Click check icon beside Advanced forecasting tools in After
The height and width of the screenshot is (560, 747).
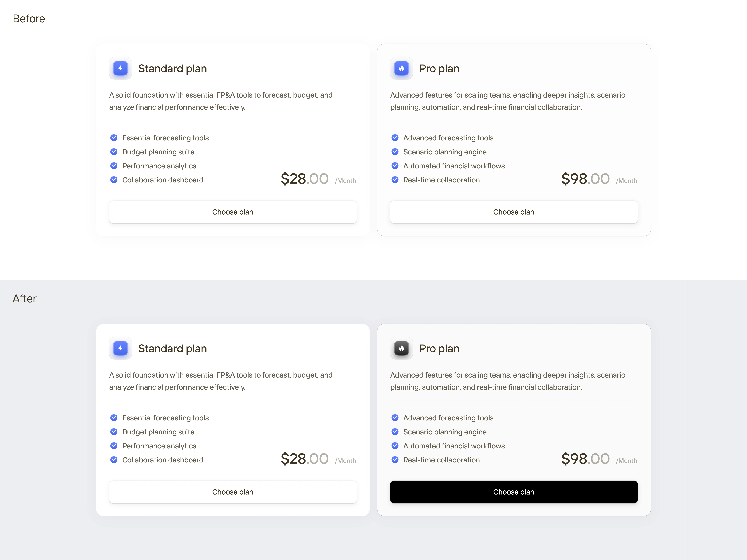395,418
